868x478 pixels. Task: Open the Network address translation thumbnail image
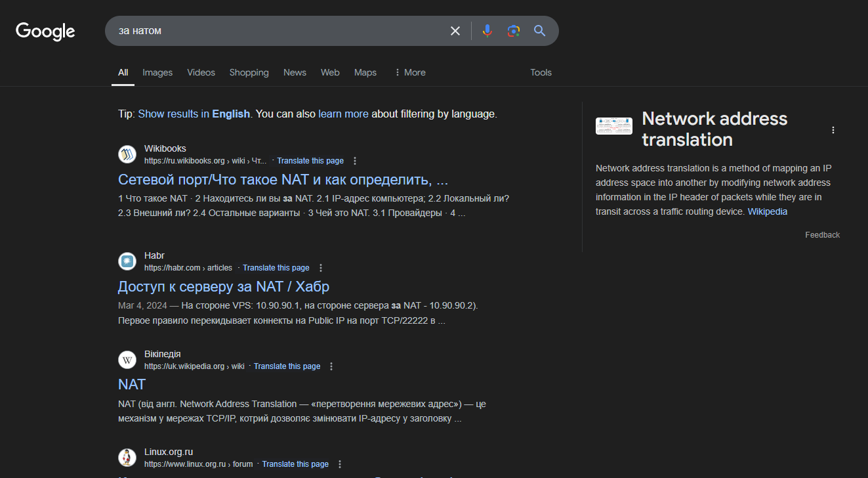[614, 126]
